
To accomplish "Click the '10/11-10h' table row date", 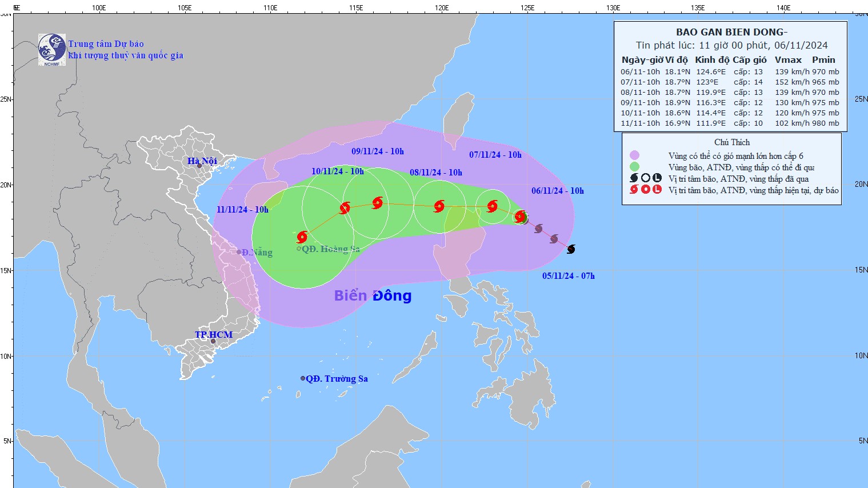I will tap(640, 113).
